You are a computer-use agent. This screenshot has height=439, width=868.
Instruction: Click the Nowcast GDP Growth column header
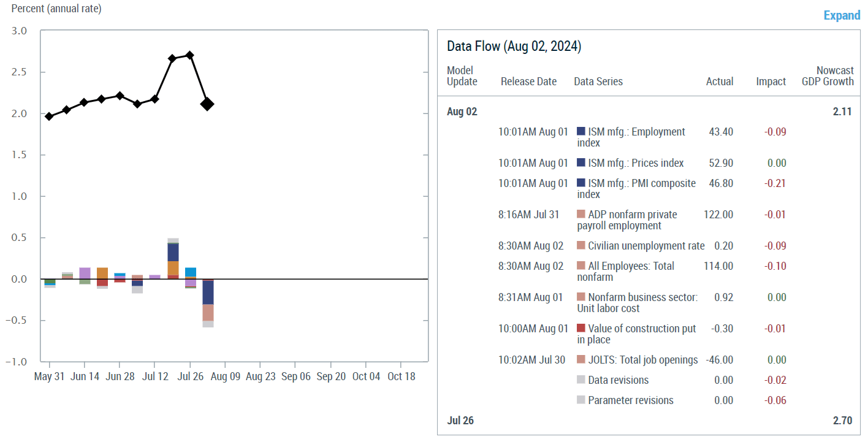[x=828, y=76]
